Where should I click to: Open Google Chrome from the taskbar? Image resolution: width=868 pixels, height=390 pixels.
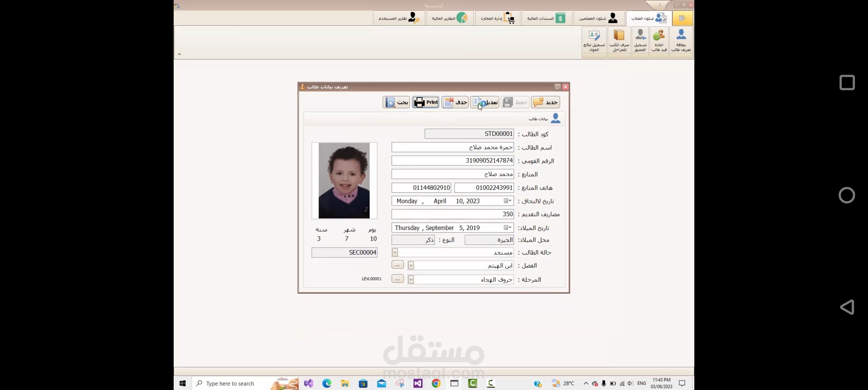tap(436, 383)
